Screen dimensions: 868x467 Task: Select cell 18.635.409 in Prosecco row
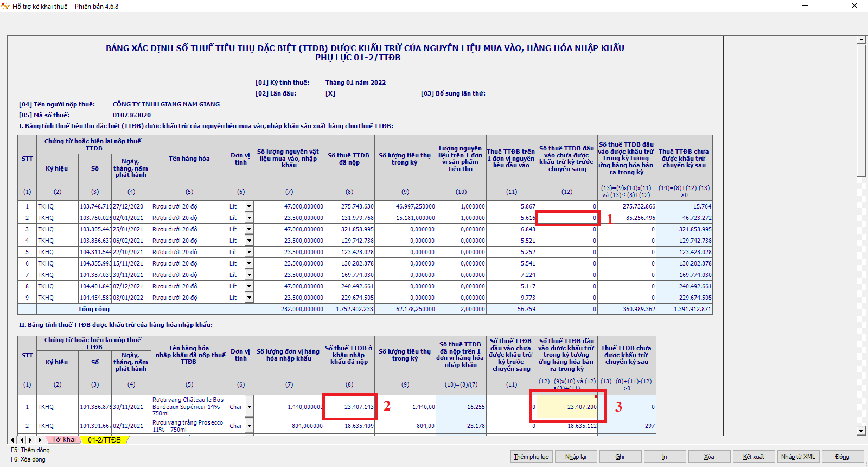tap(349, 426)
